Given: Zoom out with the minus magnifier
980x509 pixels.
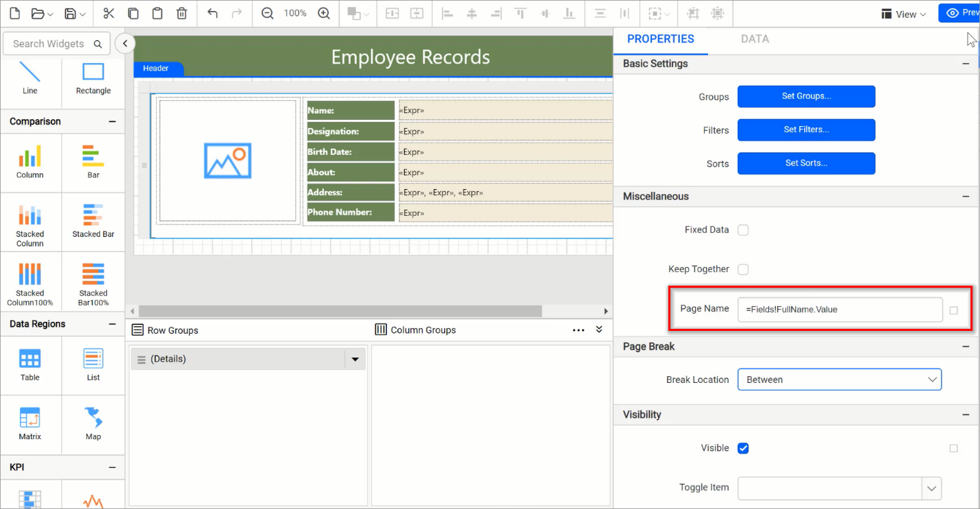Looking at the screenshot, I should coord(268,14).
